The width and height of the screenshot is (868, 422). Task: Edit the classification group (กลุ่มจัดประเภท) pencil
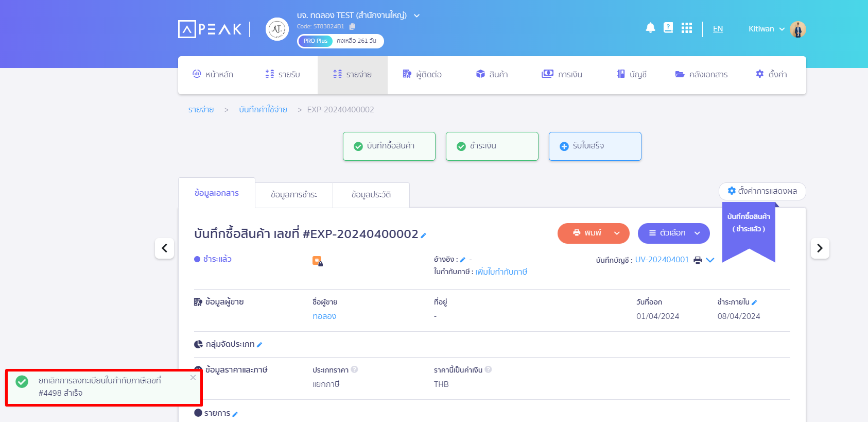click(259, 345)
